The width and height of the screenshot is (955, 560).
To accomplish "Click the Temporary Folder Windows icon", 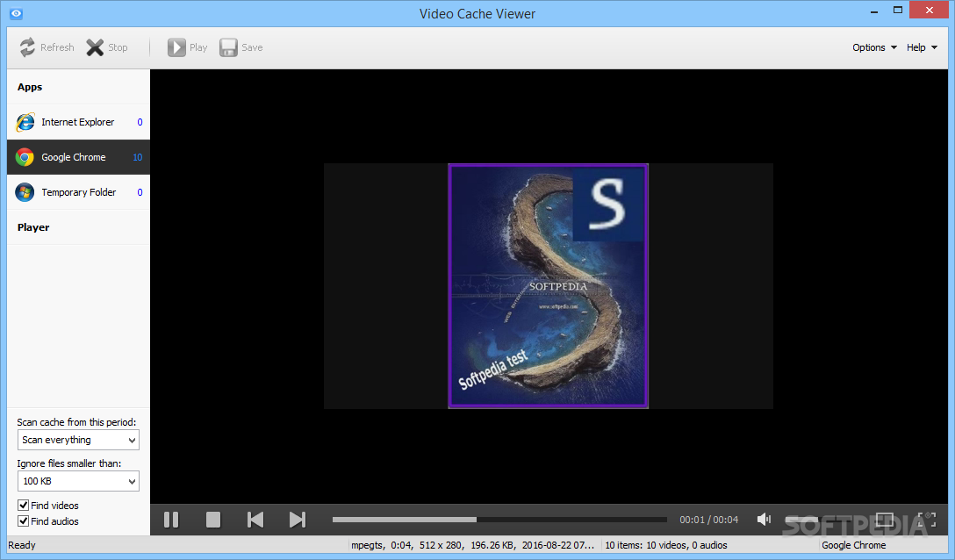I will [x=25, y=192].
